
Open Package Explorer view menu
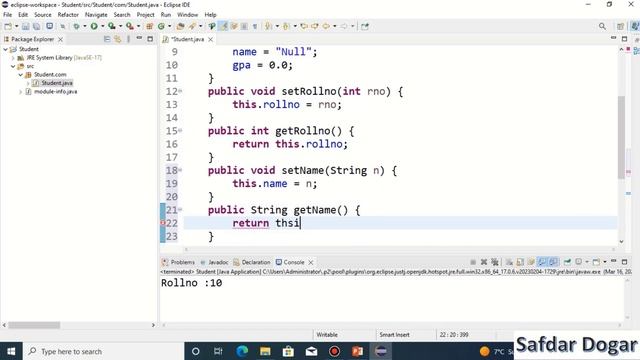[x=128, y=39]
